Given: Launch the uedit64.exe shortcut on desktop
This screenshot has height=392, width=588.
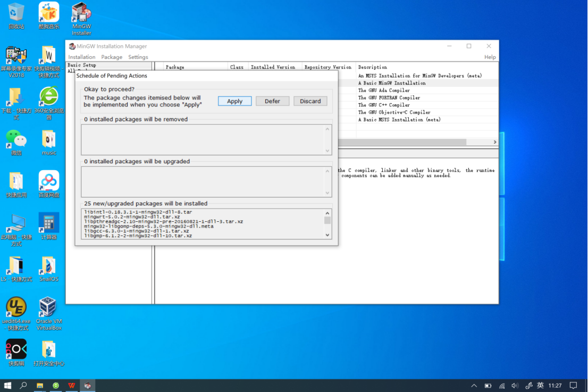Looking at the screenshot, I should pos(16,314).
